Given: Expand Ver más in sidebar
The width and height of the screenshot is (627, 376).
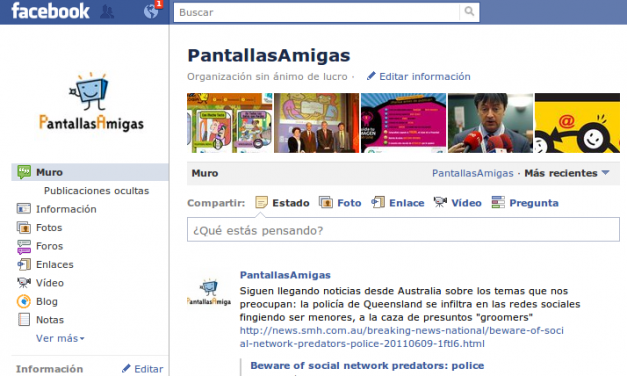Looking at the screenshot, I should coord(60,338).
